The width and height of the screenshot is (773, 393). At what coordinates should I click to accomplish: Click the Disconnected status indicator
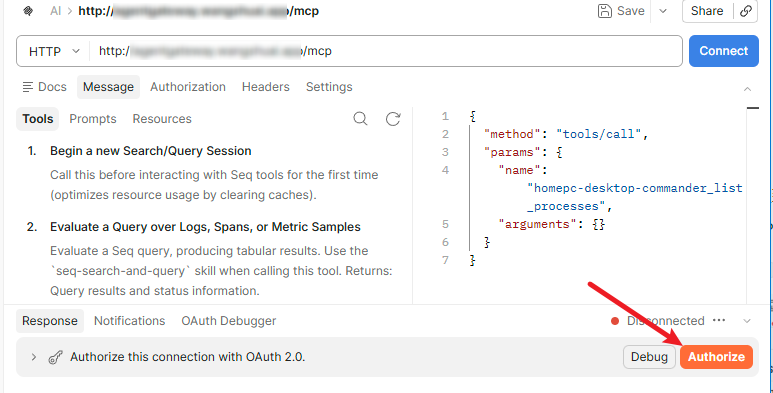coord(658,321)
